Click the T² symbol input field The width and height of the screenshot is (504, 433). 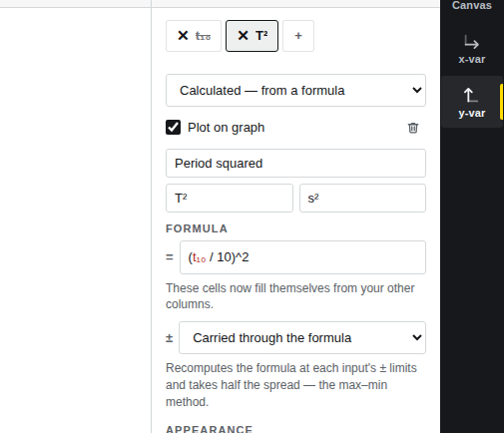point(230,199)
